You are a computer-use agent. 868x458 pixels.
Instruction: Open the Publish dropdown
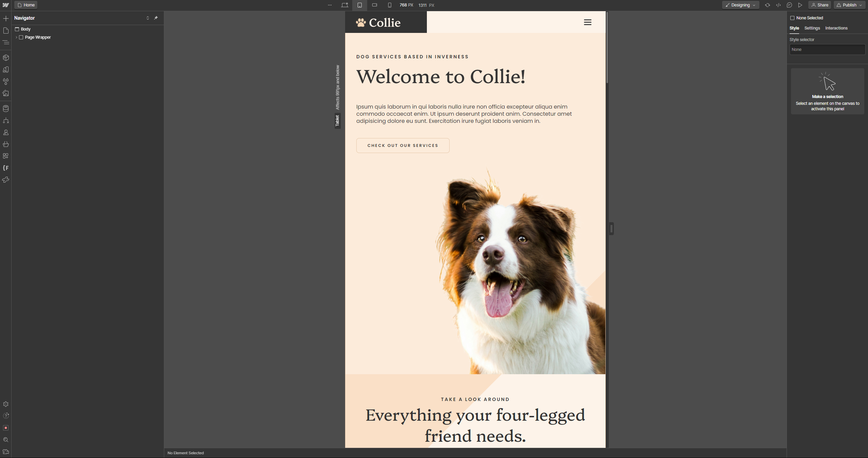pos(849,5)
